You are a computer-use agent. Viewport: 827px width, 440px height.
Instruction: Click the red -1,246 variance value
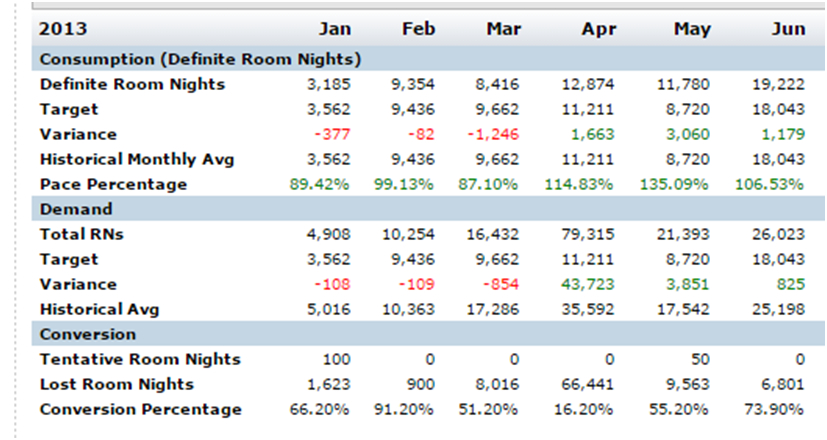pyautogui.click(x=493, y=135)
